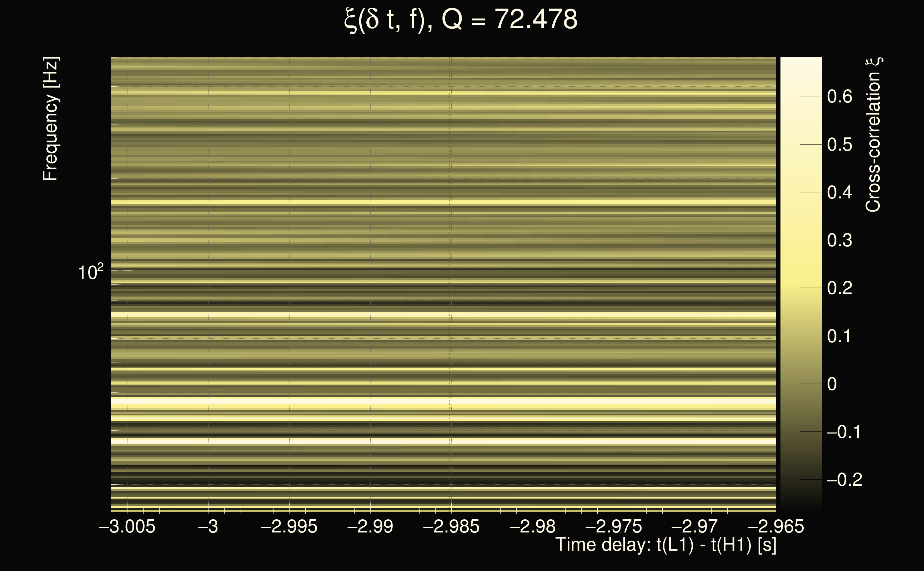
Task: Click the -3 time delay tick label
Action: click(208, 526)
